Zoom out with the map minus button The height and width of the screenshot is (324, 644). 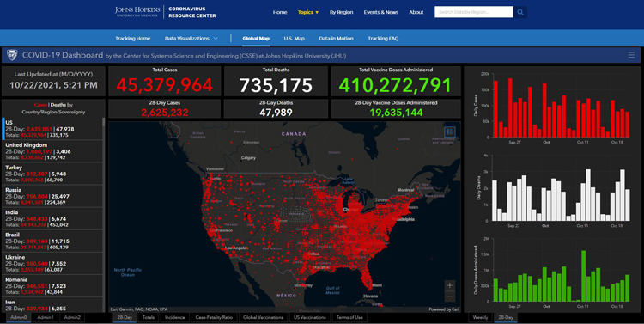pyautogui.click(x=450, y=296)
